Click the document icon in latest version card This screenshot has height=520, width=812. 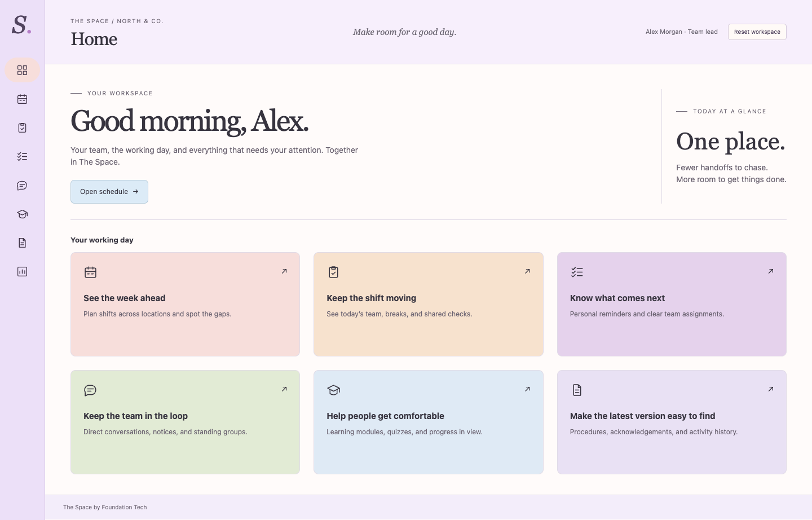(577, 390)
